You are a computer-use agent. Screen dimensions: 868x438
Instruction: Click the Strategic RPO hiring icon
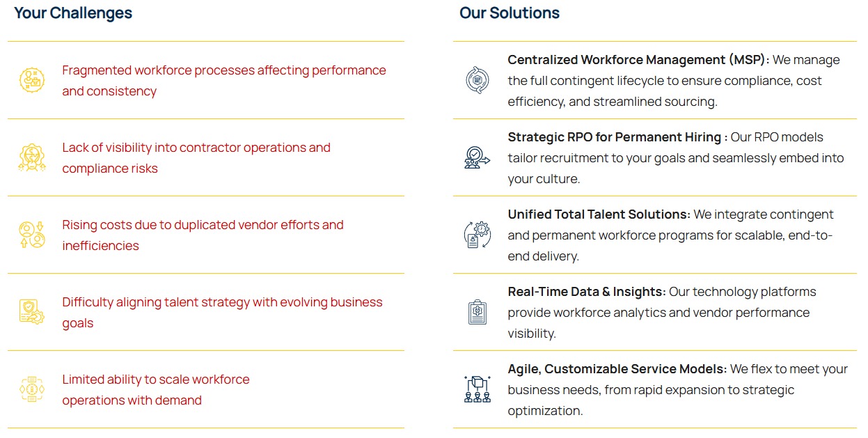click(477, 157)
